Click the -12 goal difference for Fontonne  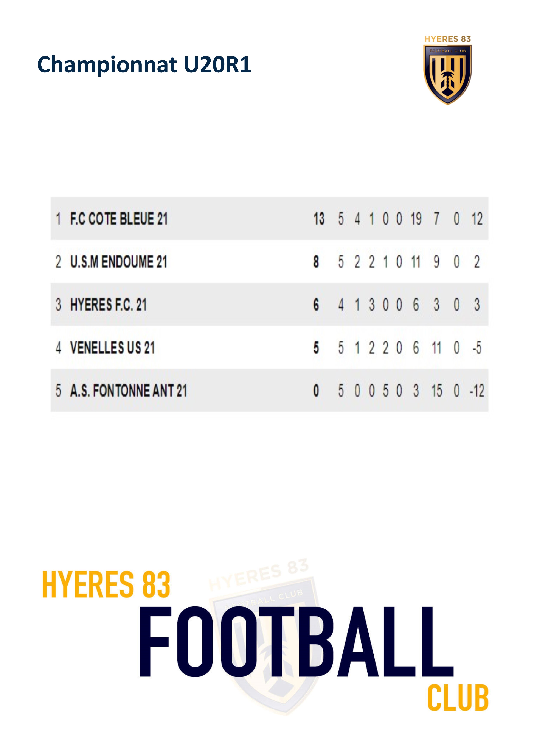click(477, 391)
